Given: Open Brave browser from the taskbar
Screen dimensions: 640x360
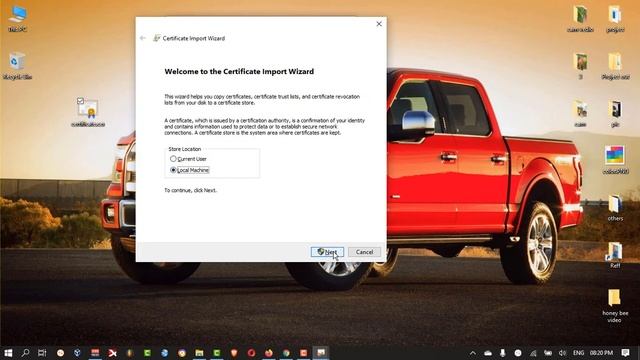Looking at the screenshot, I should pyautogui.click(x=234, y=353).
